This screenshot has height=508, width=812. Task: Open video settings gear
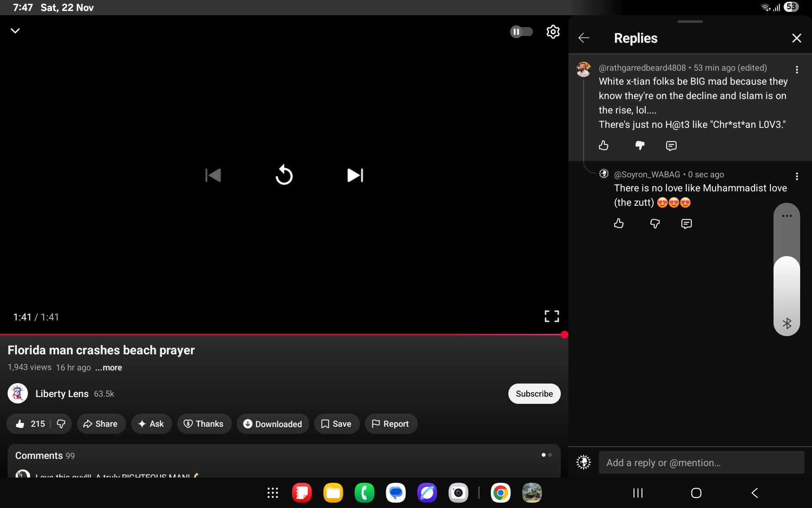pos(553,32)
